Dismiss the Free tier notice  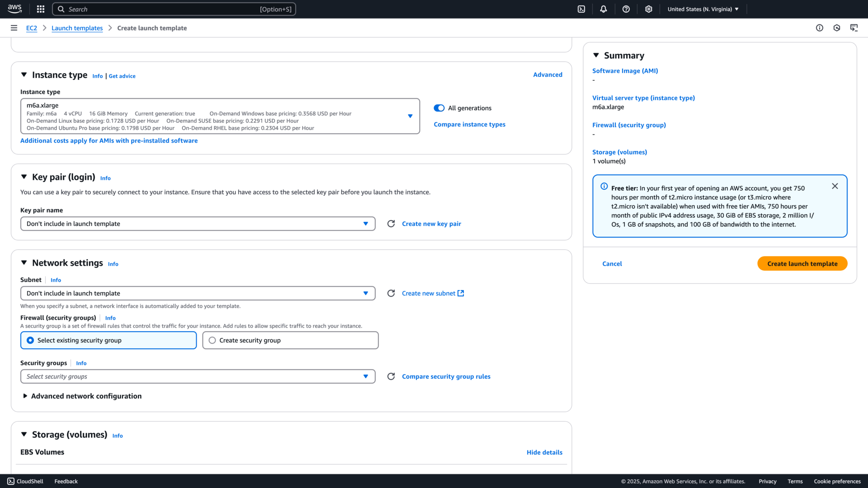(x=835, y=186)
